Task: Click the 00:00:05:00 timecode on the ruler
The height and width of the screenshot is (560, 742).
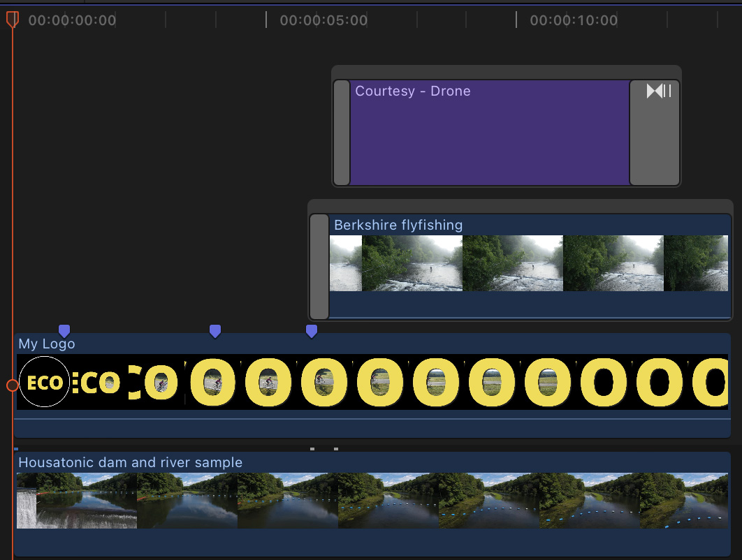Action: coord(323,20)
